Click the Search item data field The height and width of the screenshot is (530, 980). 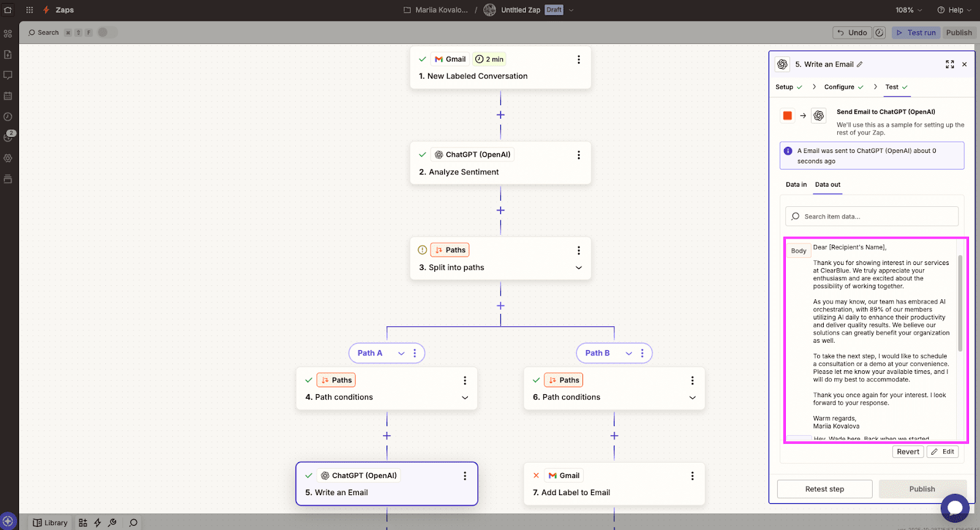coord(872,217)
